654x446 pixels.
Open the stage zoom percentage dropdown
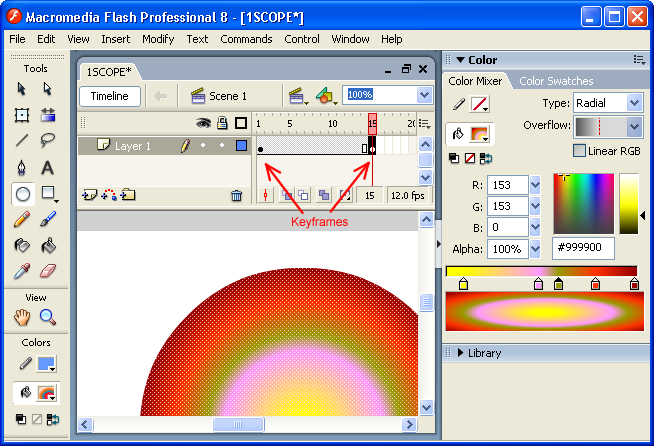[425, 96]
